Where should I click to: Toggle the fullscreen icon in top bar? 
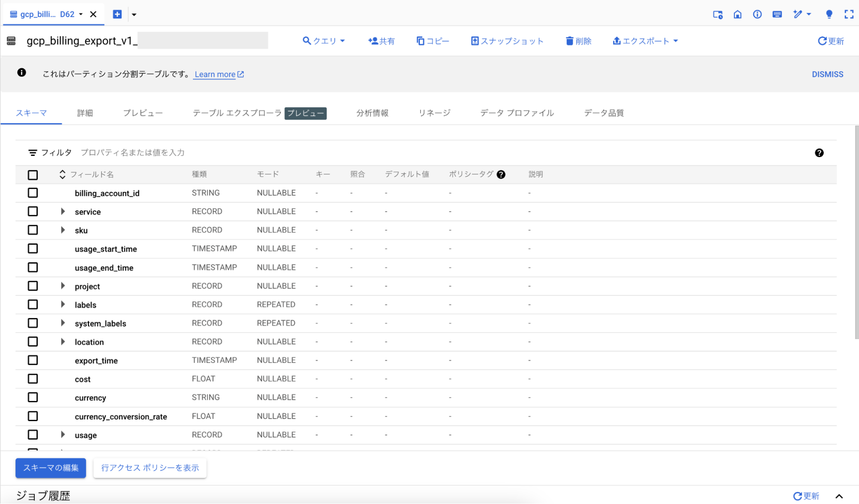click(849, 14)
